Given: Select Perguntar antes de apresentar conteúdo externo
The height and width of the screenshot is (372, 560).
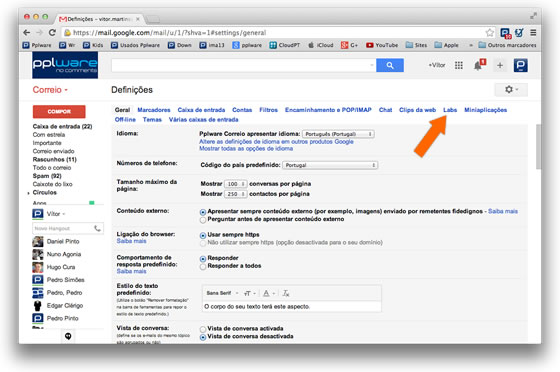Looking at the screenshot, I should click(x=203, y=220).
